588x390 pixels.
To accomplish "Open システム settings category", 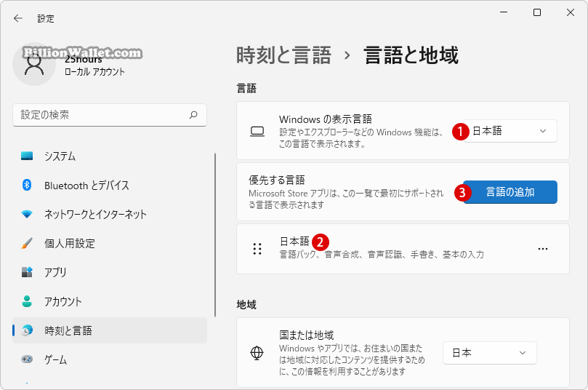I will coord(110,156).
